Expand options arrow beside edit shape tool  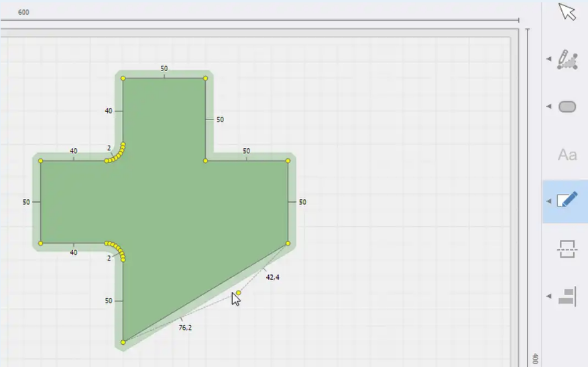(x=548, y=201)
